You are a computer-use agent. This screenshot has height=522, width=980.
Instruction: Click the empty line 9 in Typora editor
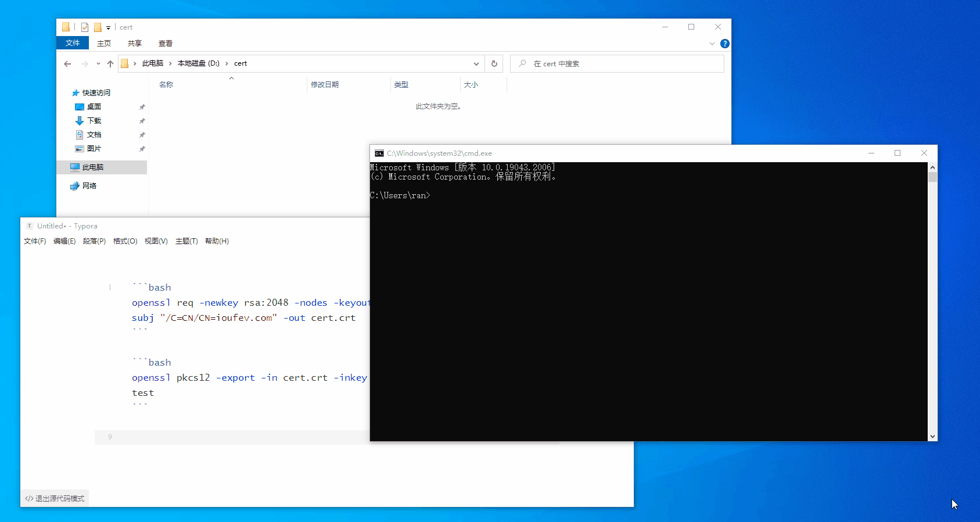point(232,437)
